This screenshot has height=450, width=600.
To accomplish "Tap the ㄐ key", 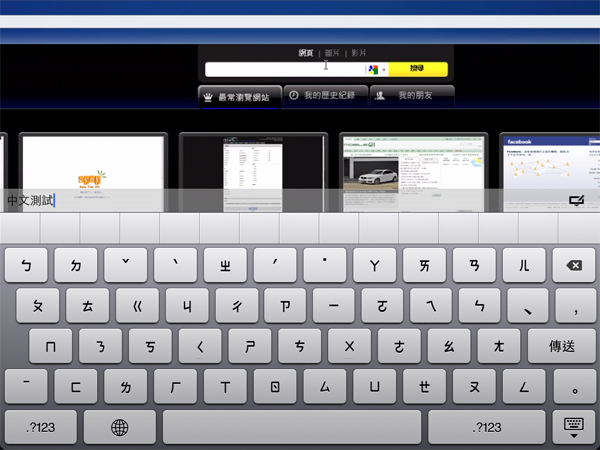I will point(187,306).
